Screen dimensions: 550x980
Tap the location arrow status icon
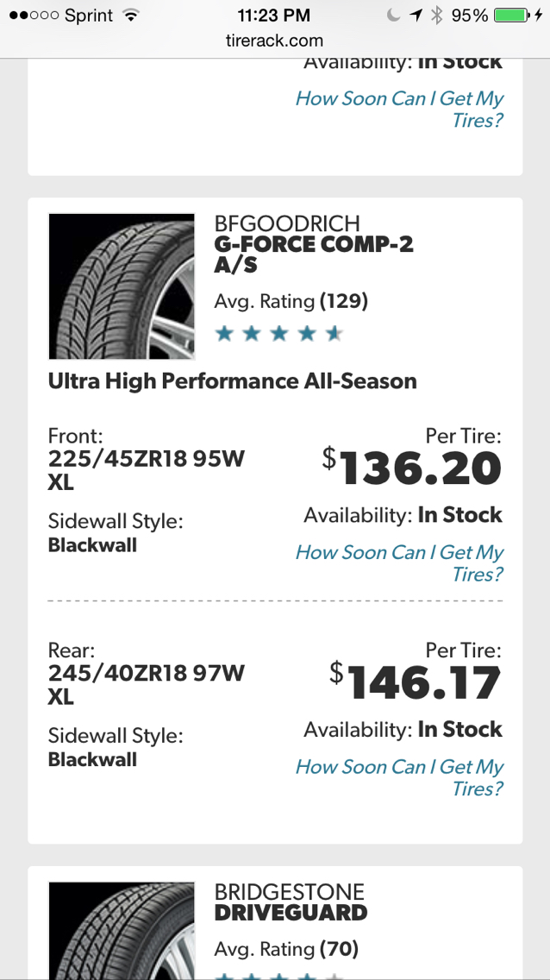(x=416, y=16)
